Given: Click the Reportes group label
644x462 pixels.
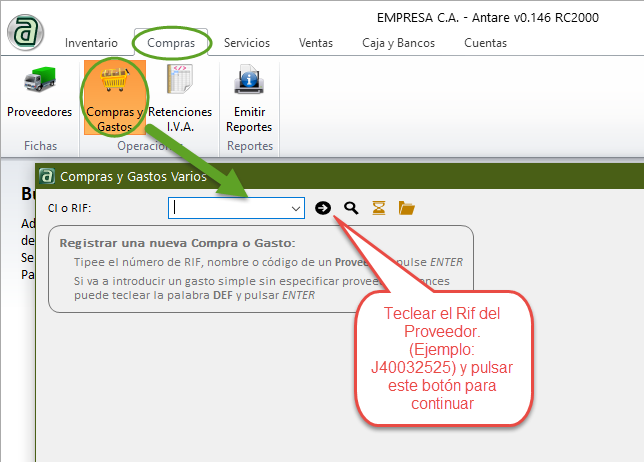Looking at the screenshot, I should pos(249,146).
